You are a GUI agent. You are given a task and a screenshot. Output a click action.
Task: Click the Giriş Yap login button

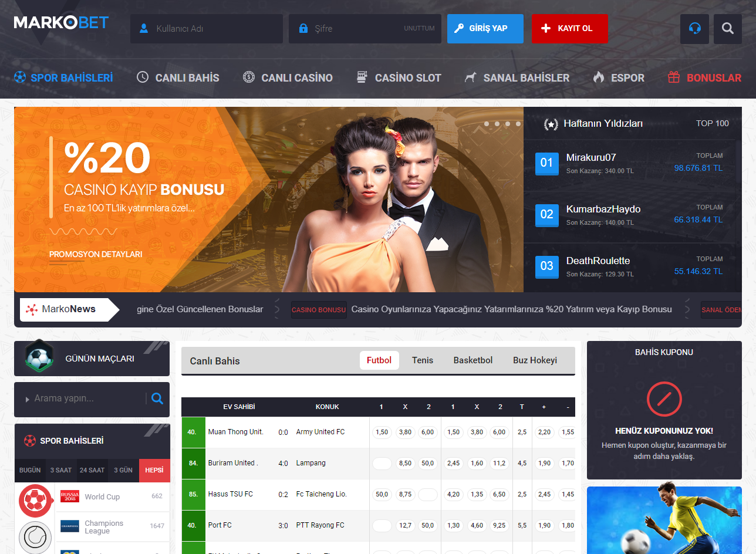coord(485,29)
